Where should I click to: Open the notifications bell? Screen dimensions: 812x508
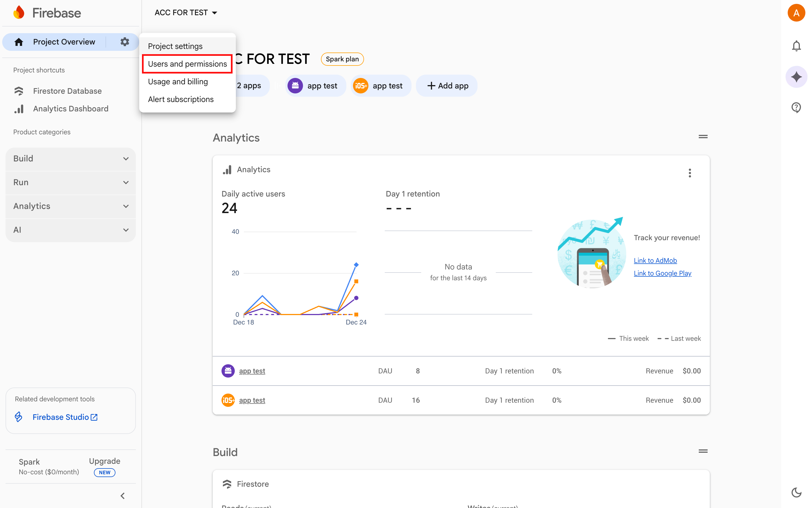coord(796,46)
